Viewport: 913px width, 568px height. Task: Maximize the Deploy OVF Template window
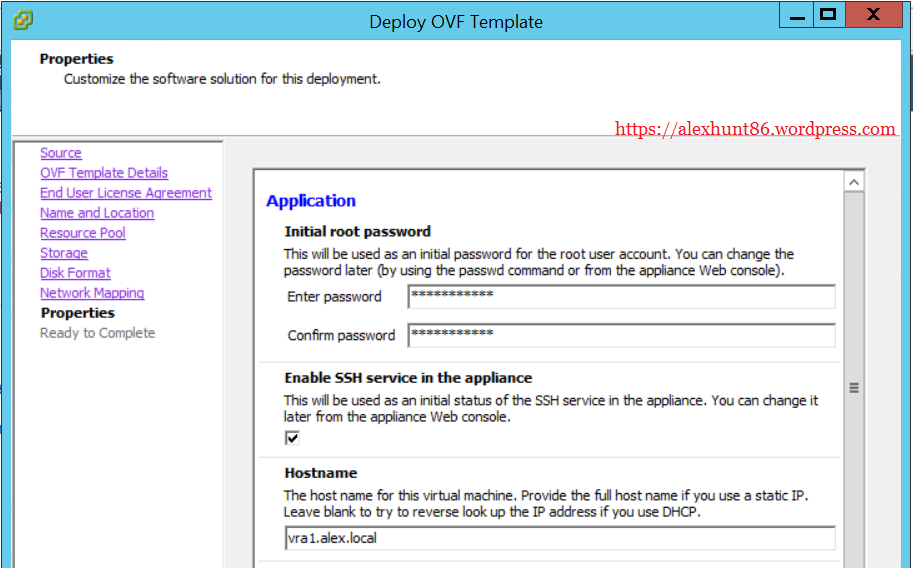coord(829,16)
